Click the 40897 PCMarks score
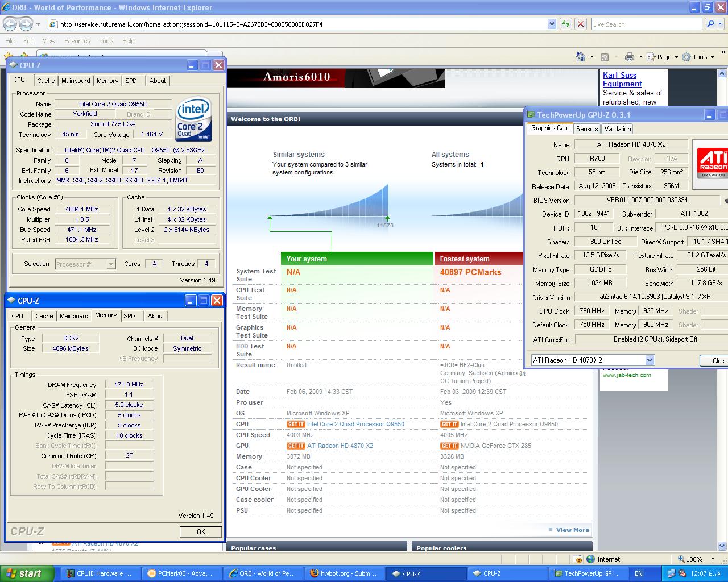The image size is (728, 582). coord(470,272)
